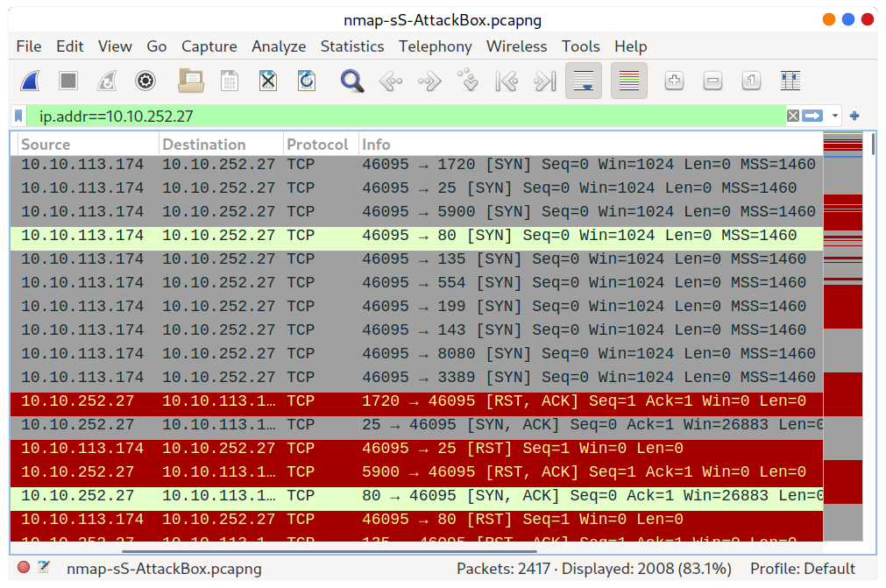
Task: Open the Wireless menu
Action: point(516,46)
